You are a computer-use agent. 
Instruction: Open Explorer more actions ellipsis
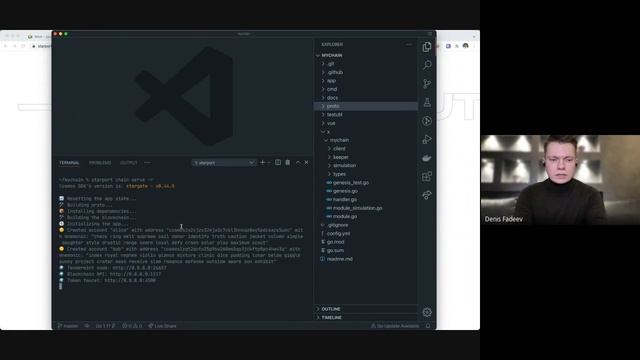coord(409,44)
